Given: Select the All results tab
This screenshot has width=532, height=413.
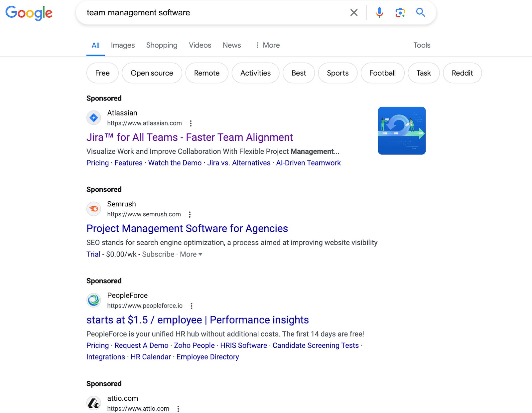Looking at the screenshot, I should point(95,46).
